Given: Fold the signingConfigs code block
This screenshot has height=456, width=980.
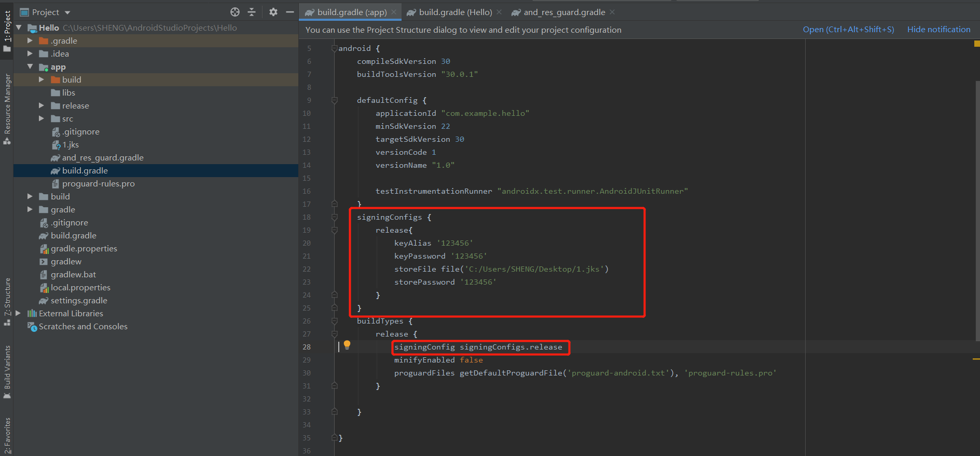Looking at the screenshot, I should 335,217.
